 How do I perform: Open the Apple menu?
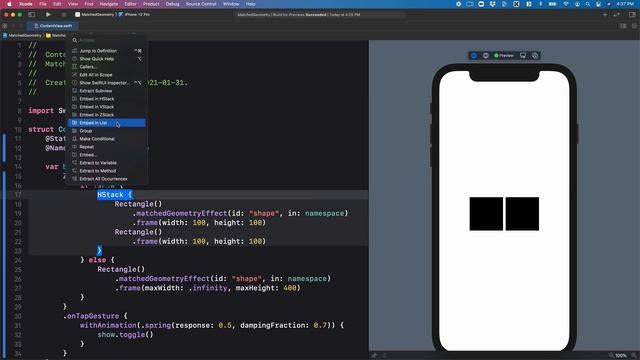click(9, 4)
